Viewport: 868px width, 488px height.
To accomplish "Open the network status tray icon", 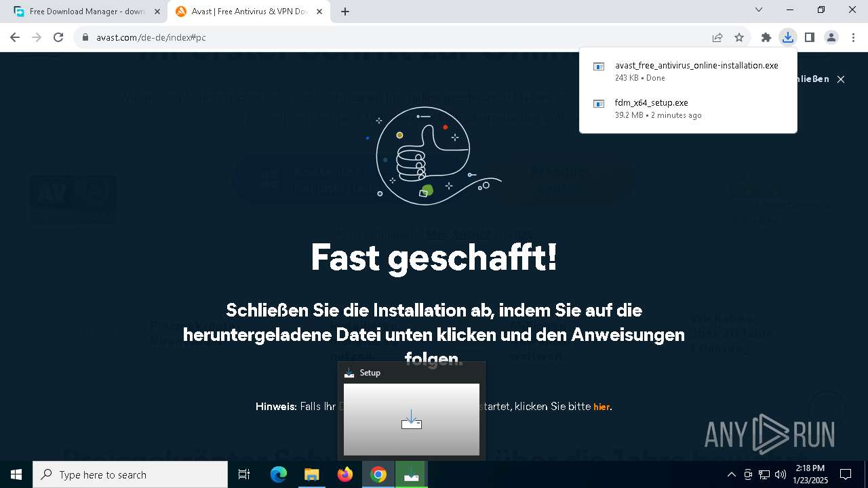I will [x=764, y=474].
